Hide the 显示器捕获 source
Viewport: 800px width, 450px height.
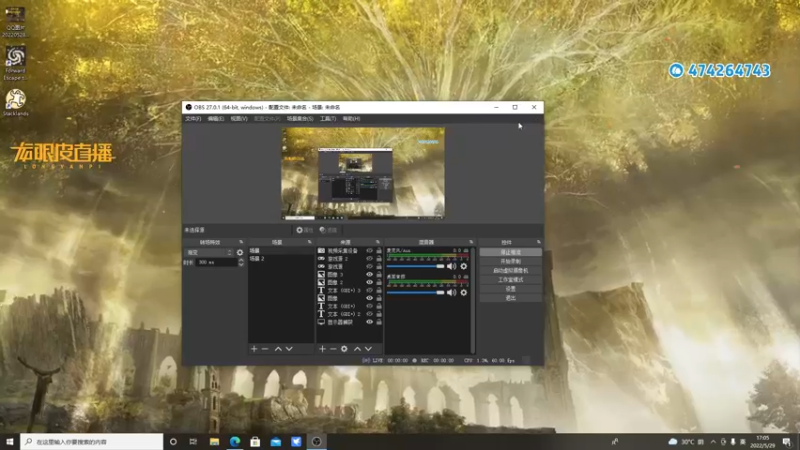click(x=369, y=322)
